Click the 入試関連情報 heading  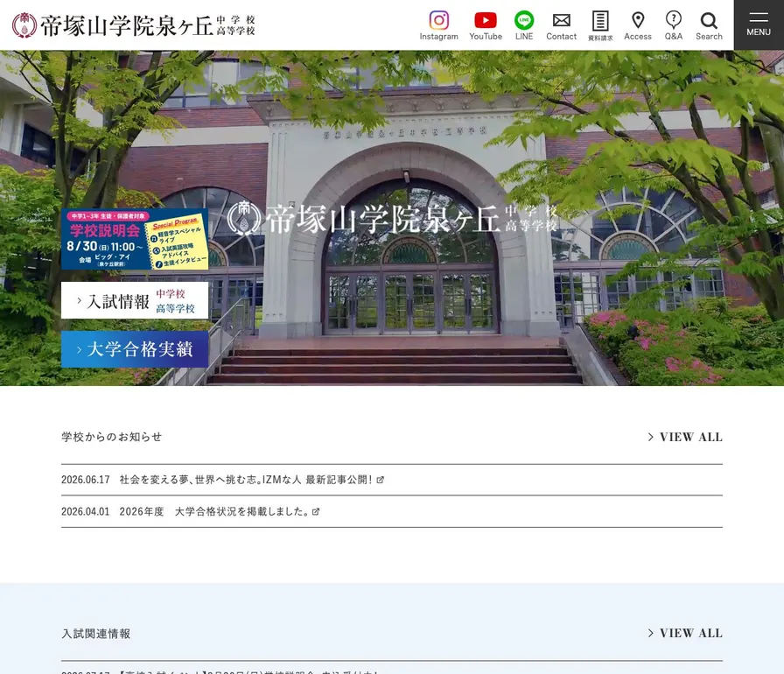pos(96,634)
